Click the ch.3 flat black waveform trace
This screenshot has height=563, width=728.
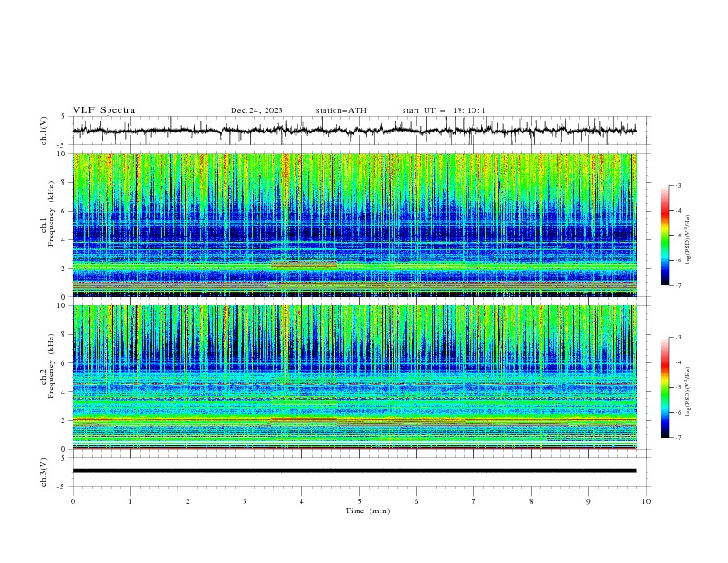[x=354, y=471]
